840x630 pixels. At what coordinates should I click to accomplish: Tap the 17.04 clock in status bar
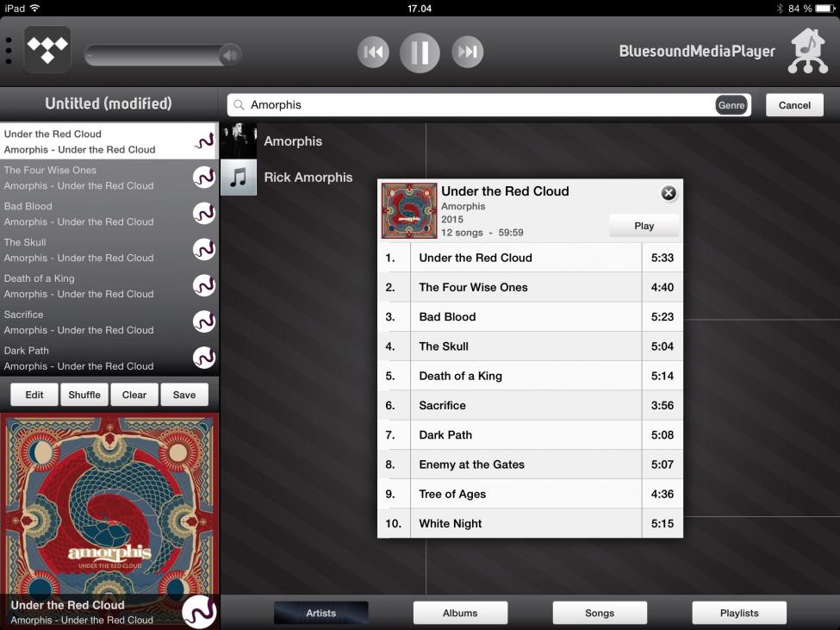(420, 8)
